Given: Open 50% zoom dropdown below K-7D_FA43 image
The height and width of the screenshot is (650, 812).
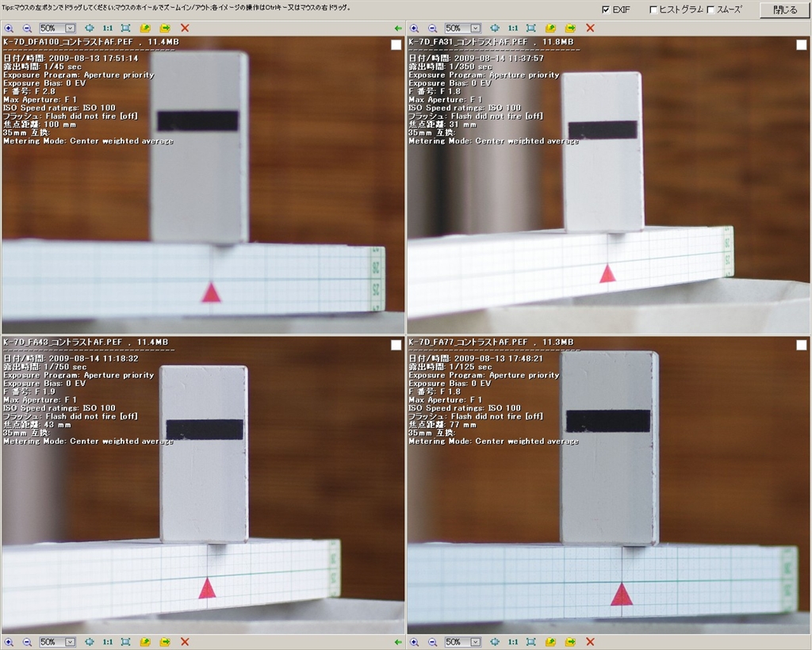Looking at the screenshot, I should [70, 642].
